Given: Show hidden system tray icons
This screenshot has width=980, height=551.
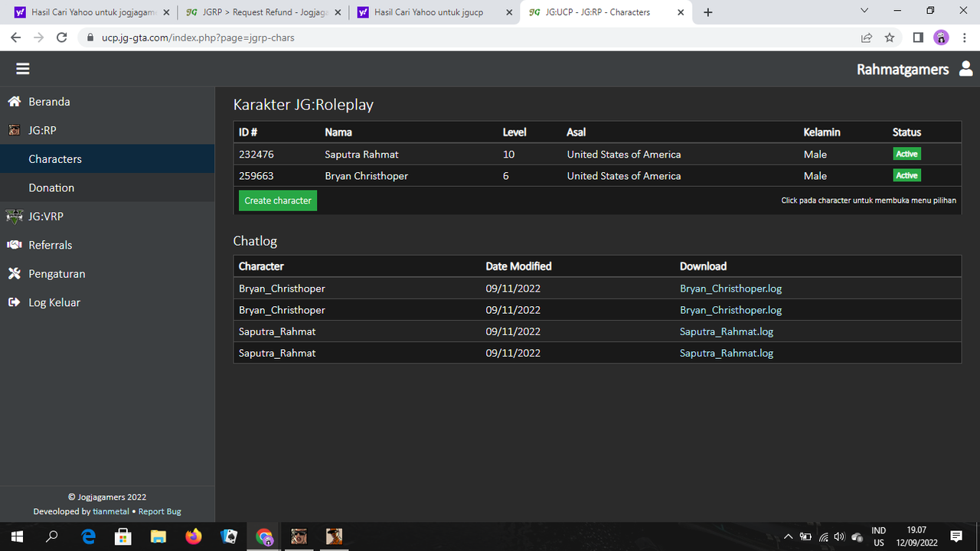Looking at the screenshot, I should [788, 537].
